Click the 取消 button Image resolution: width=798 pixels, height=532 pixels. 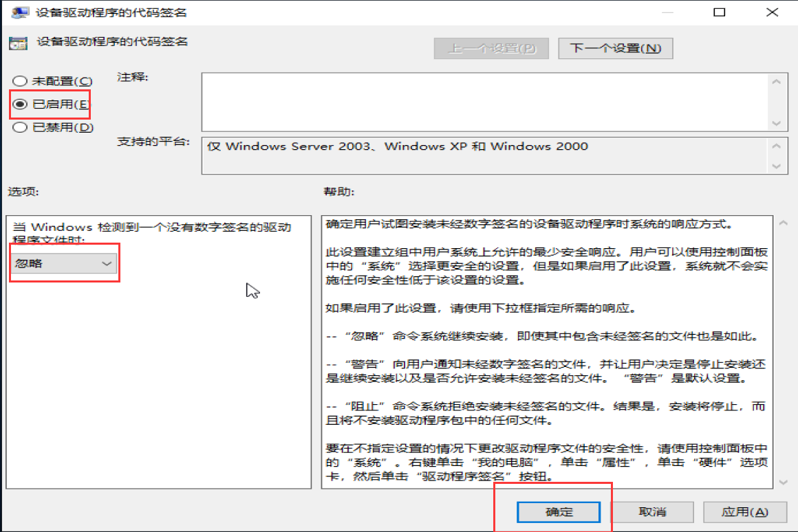click(x=652, y=511)
